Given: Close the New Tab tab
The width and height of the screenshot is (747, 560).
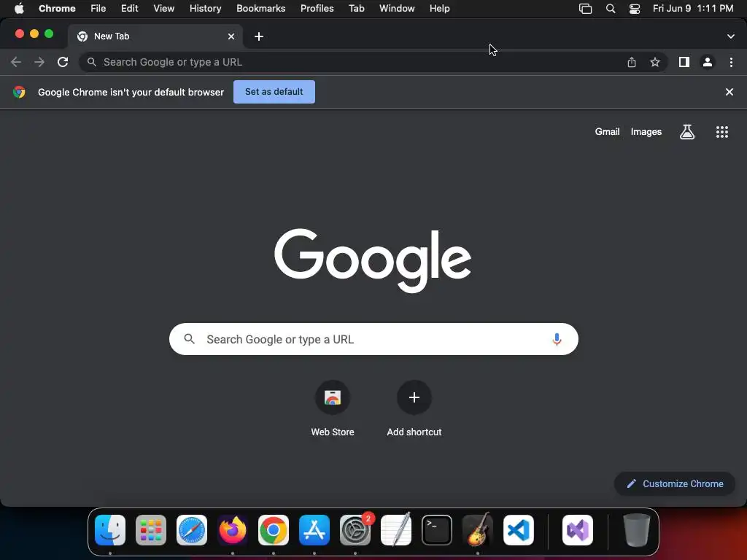Looking at the screenshot, I should tap(231, 36).
